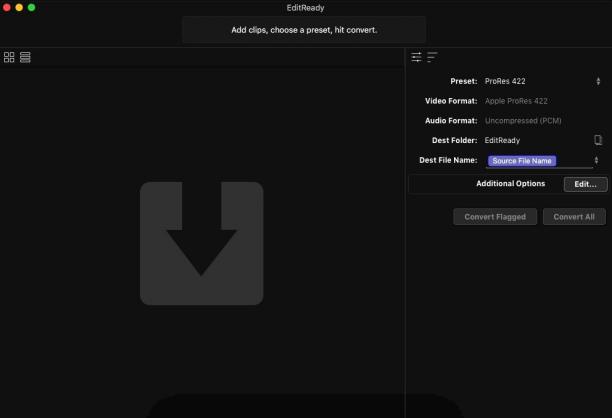Click the Additional Options label
This screenshot has width=612, height=418.
coord(511,183)
